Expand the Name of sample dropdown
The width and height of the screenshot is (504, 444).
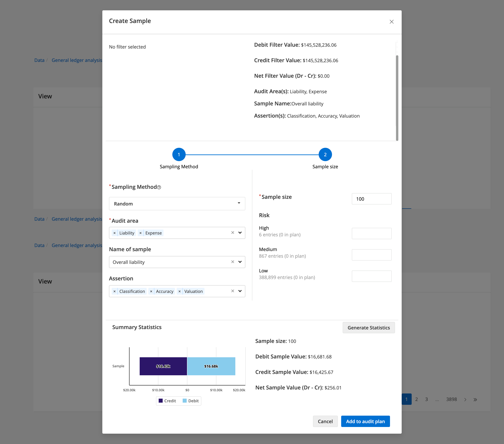click(x=240, y=262)
